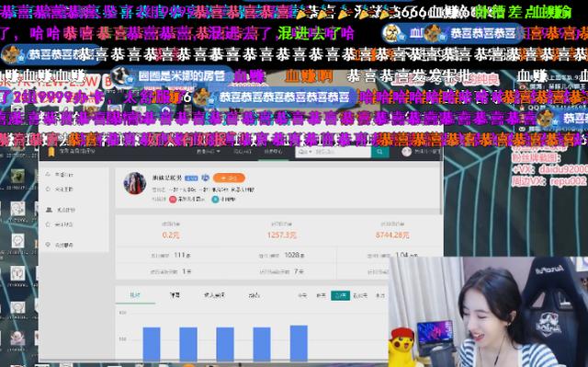The width and height of the screenshot is (588, 367).
Task: Click the count value 111
Action: tap(180, 255)
